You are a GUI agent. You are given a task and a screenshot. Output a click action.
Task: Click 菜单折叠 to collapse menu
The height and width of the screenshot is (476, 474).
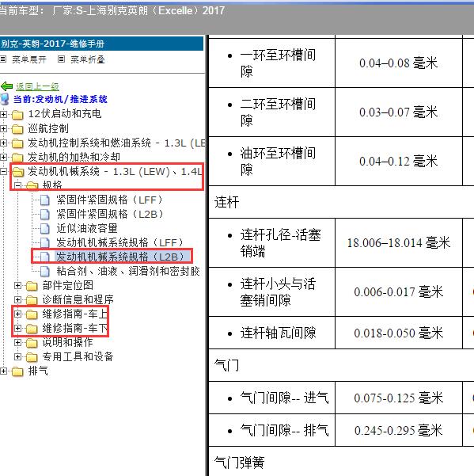pyautogui.click(x=88, y=59)
